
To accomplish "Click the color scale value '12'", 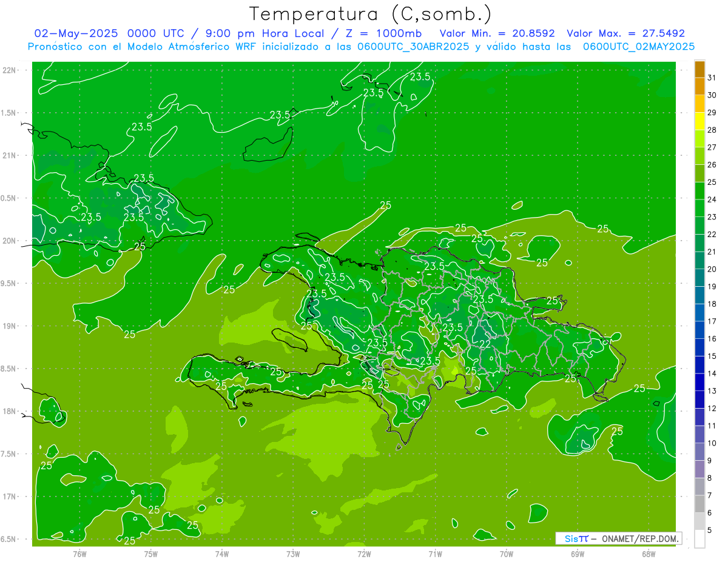I will [712, 408].
